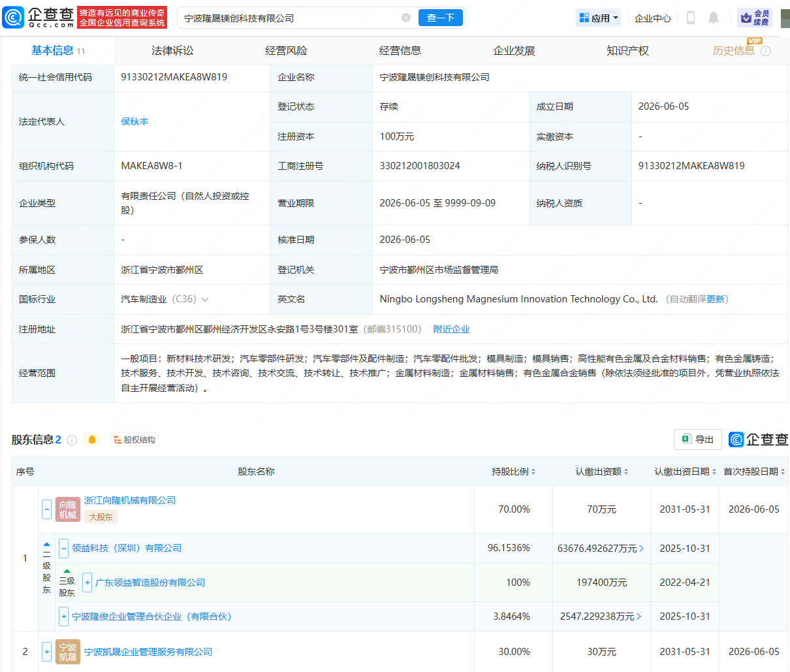The width and height of the screenshot is (790, 672).
Task: Select registration number 330212001803024
Action: 420,166
